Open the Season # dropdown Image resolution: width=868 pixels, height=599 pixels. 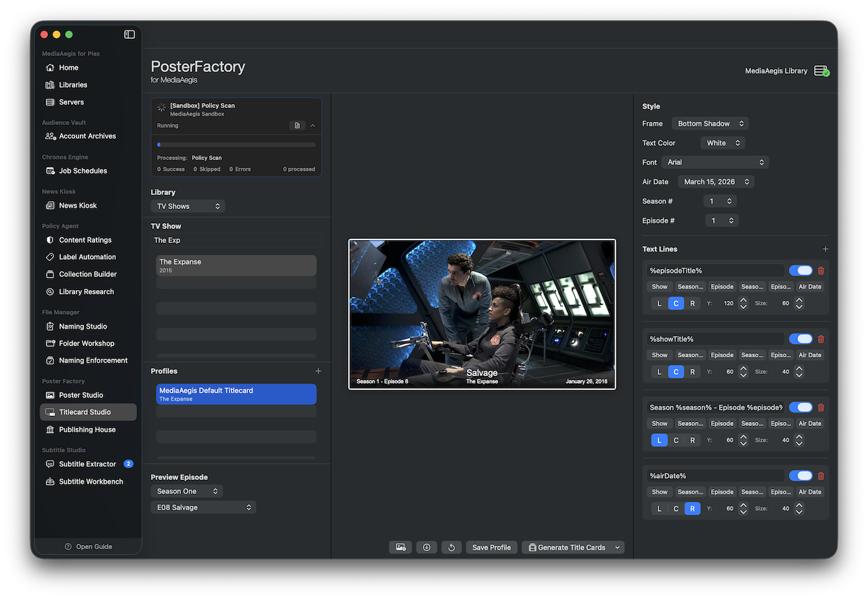(x=720, y=201)
